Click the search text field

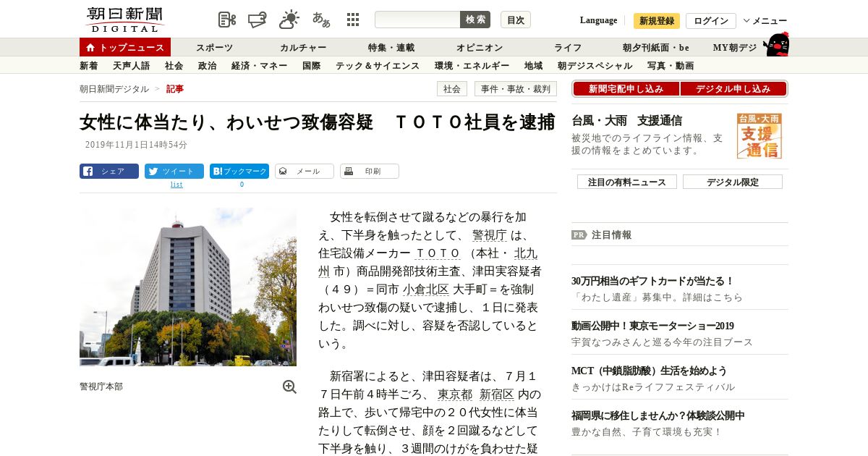coord(417,20)
